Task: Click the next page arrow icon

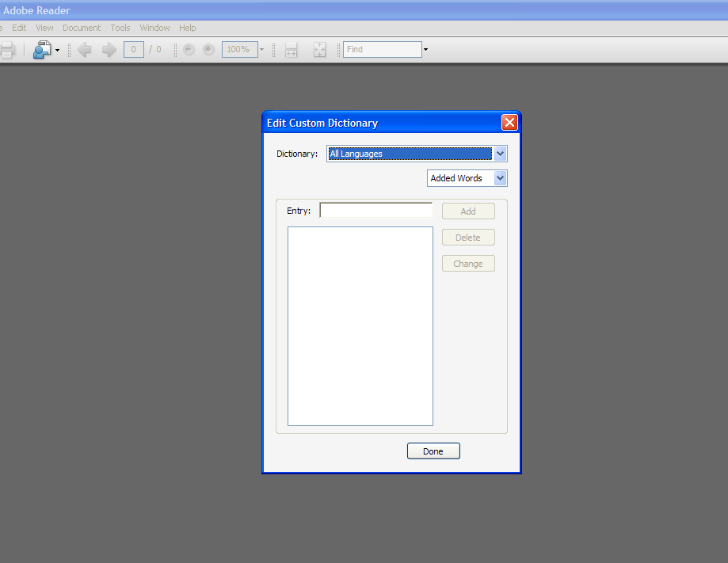Action: click(x=109, y=49)
